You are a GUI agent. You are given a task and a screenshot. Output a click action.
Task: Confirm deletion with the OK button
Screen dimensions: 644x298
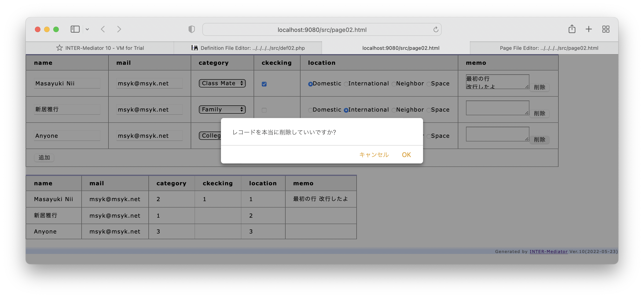(406, 155)
